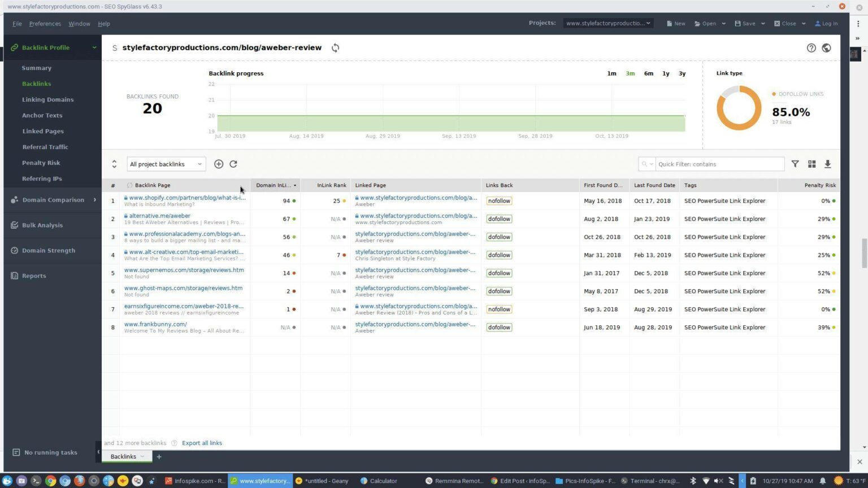Sort by Last Found Date column header
The height and width of the screenshot is (488, 868).
(x=654, y=185)
